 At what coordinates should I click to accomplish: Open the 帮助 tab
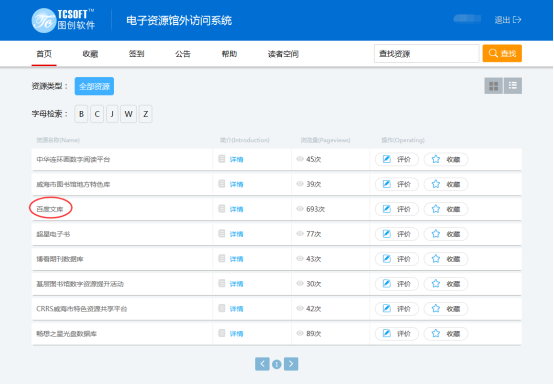click(229, 54)
